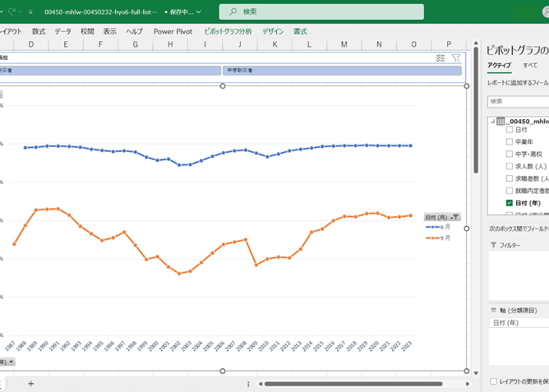Open the 保存中 save status dropdown

(x=198, y=12)
